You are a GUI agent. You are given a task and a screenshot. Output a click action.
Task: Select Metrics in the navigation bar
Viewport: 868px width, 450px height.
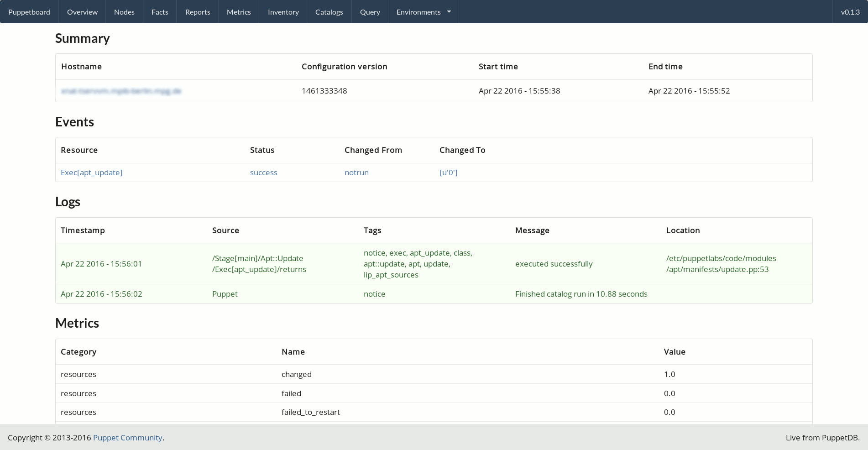click(239, 12)
